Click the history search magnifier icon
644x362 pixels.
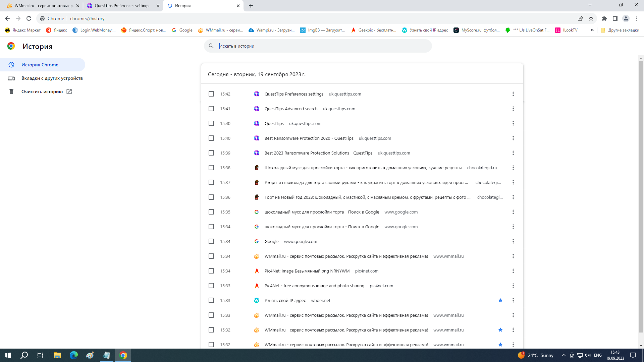(211, 46)
